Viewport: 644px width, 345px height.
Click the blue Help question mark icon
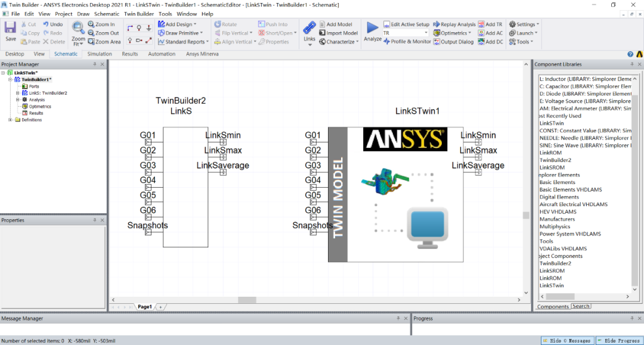tap(630, 54)
